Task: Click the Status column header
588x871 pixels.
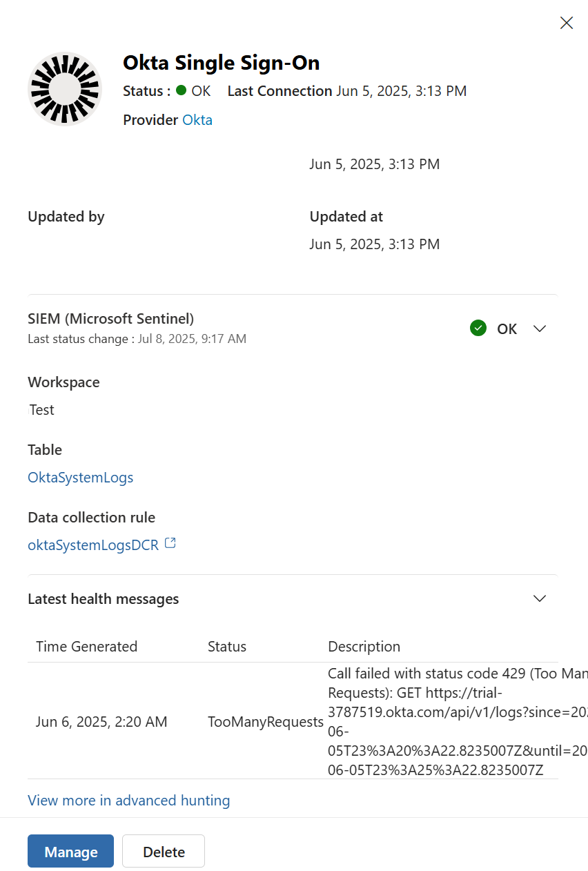Action: click(x=227, y=647)
